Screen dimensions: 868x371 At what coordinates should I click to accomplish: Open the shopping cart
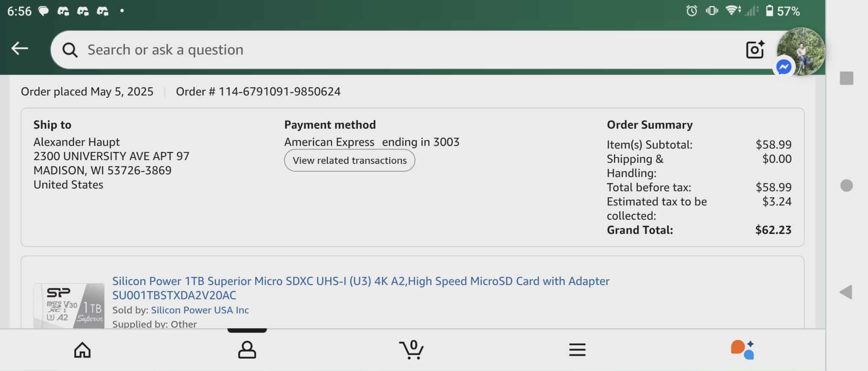[411, 350]
